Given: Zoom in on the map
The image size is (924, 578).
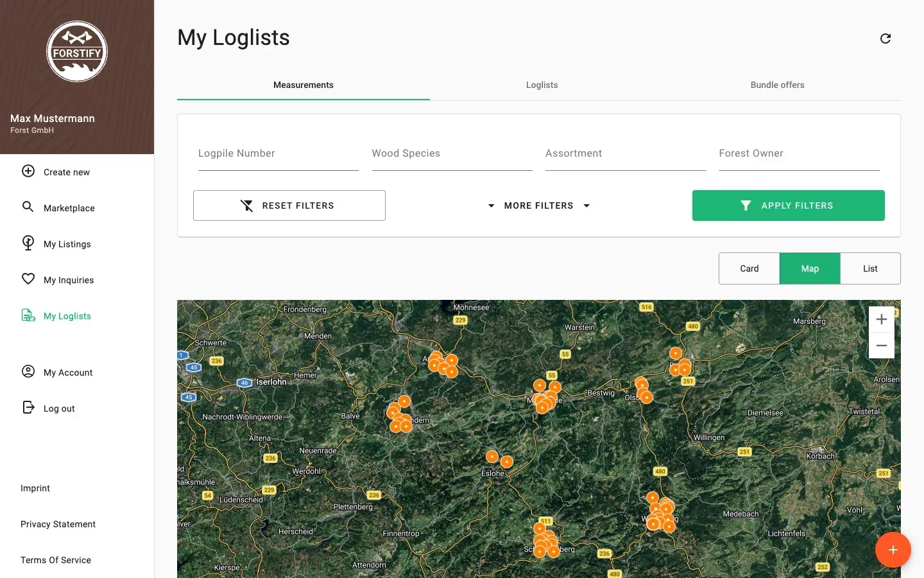Looking at the screenshot, I should pyautogui.click(x=882, y=319).
